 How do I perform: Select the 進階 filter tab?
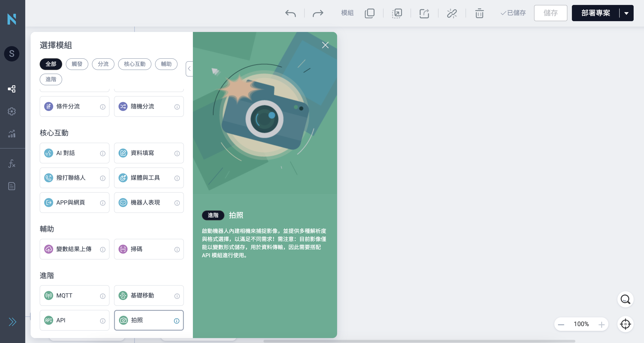(x=51, y=79)
